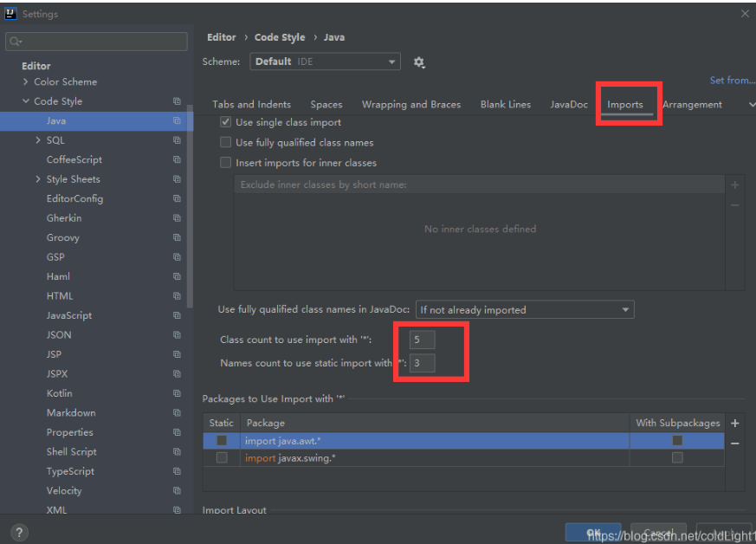Expand the Style Sheets node
Viewport: 756px width, 544px height.
(x=38, y=179)
